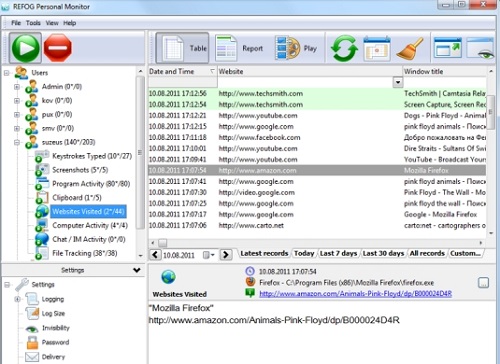Select the smv user
The image size is (500, 364).
pyautogui.click(x=58, y=128)
